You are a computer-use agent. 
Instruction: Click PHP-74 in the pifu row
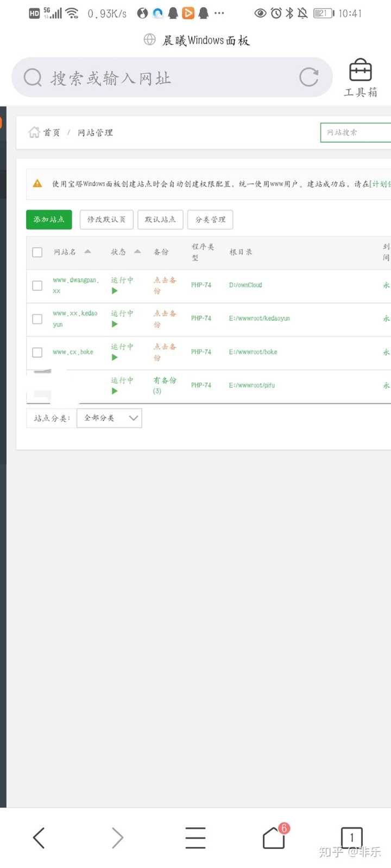coord(201,385)
